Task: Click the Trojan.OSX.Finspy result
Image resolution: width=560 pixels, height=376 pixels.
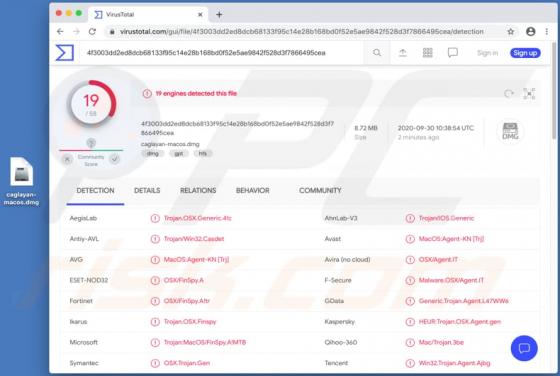Action: tap(190, 322)
